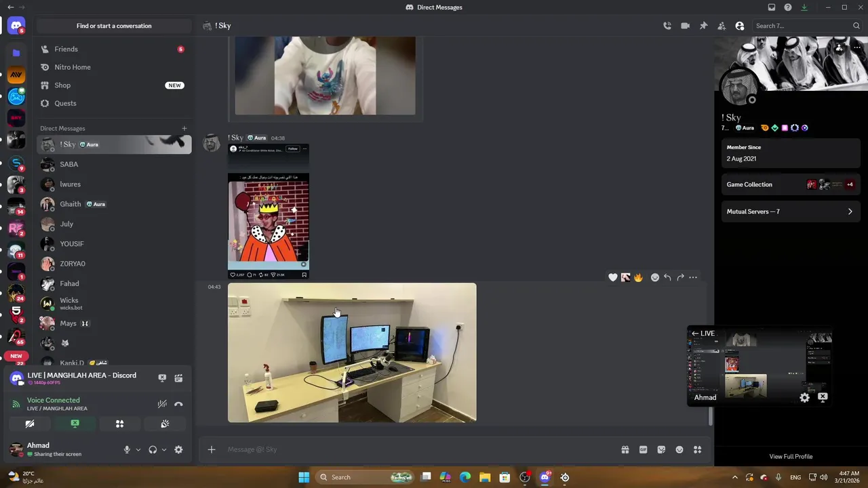Open activities in voice panel

coord(119,424)
